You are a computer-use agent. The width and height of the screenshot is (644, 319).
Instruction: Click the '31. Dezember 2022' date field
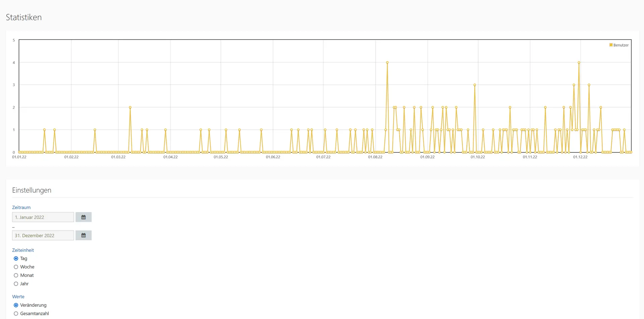[43, 235]
